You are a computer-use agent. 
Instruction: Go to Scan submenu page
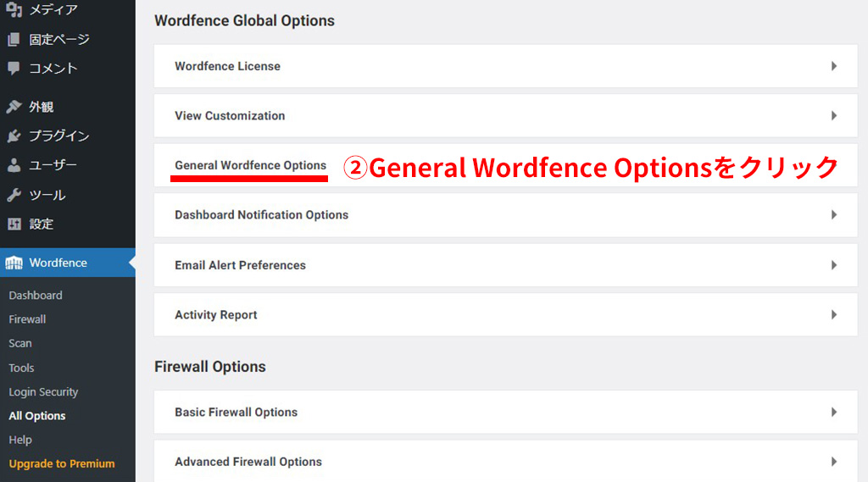[x=20, y=343]
